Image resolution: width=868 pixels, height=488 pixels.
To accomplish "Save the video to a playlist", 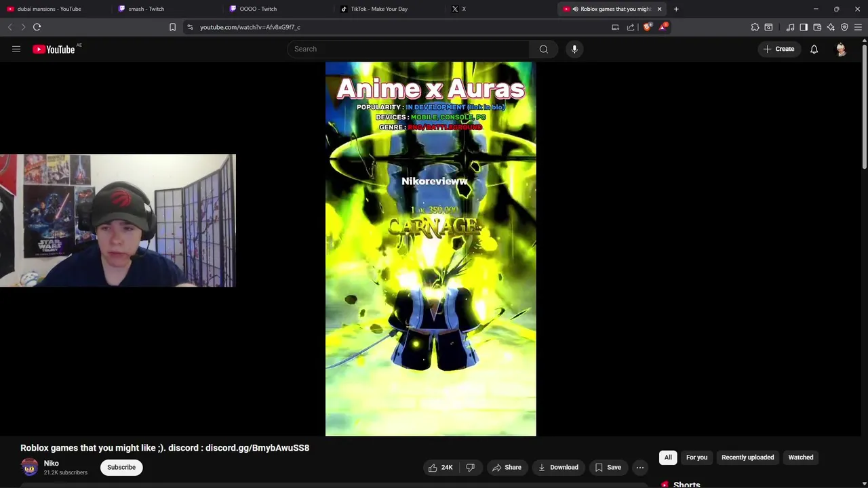I will pos(608,467).
